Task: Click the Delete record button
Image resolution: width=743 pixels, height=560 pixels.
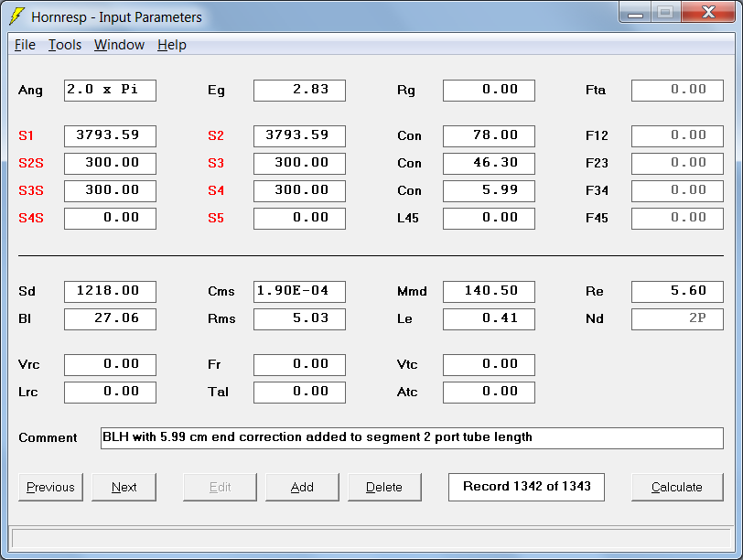Action: 384,487
